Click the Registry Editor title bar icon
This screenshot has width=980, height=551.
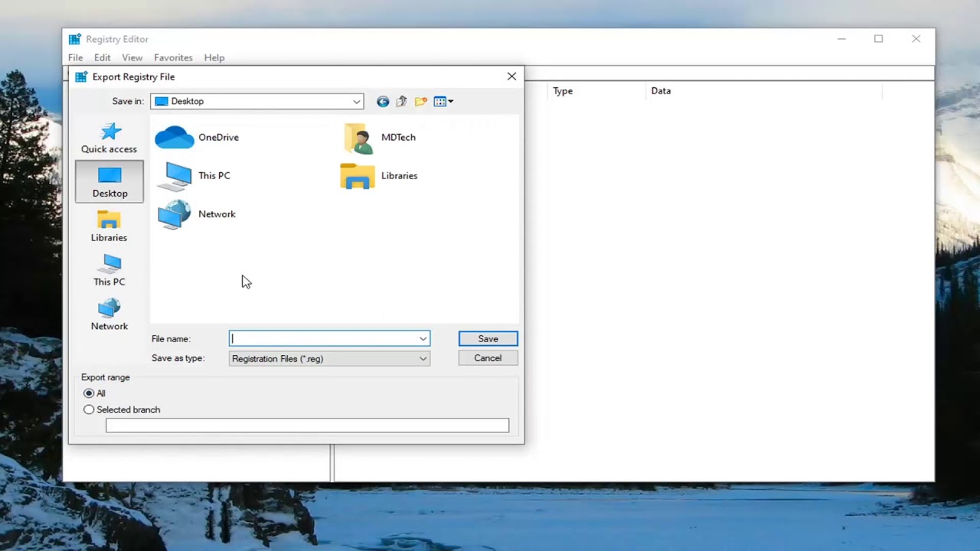[74, 39]
